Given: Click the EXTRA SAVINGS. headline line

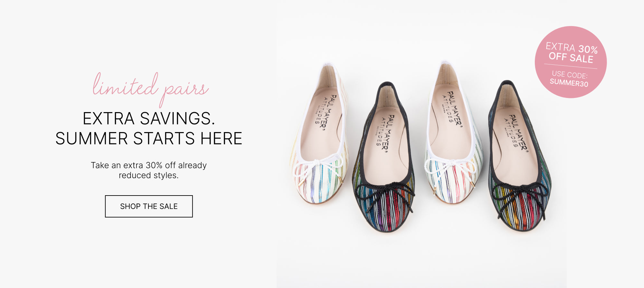Looking at the screenshot, I should (149, 118).
